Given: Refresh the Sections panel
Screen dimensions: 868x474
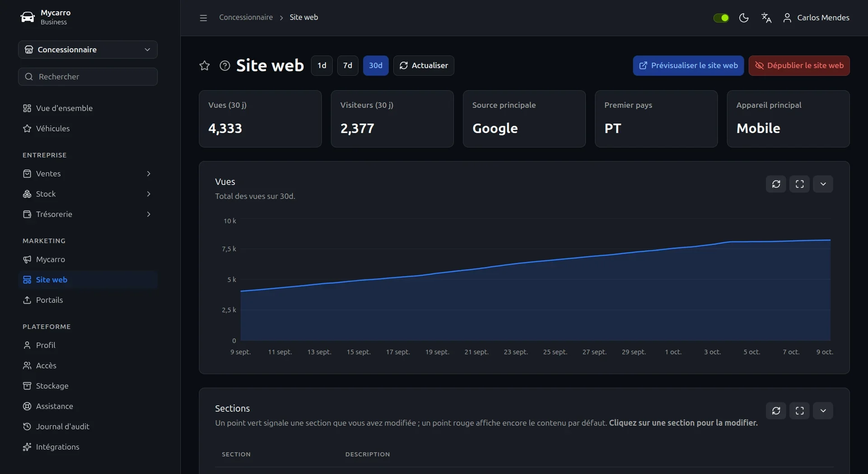Looking at the screenshot, I should click(776, 411).
